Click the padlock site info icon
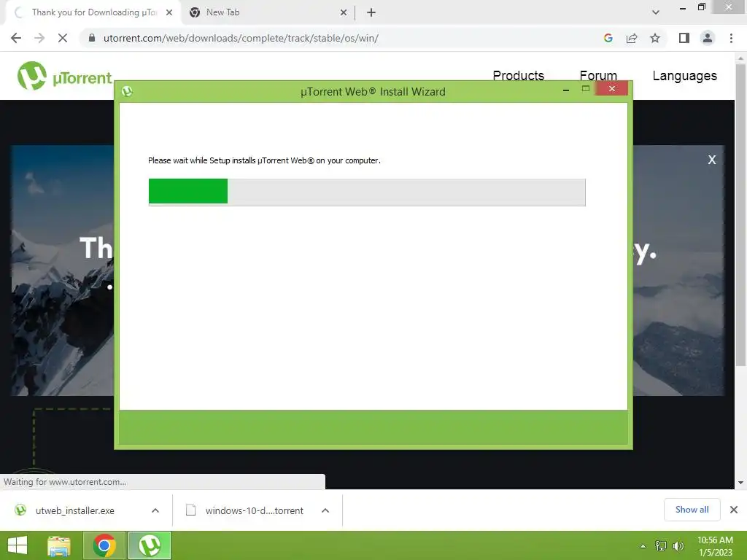 [92, 38]
